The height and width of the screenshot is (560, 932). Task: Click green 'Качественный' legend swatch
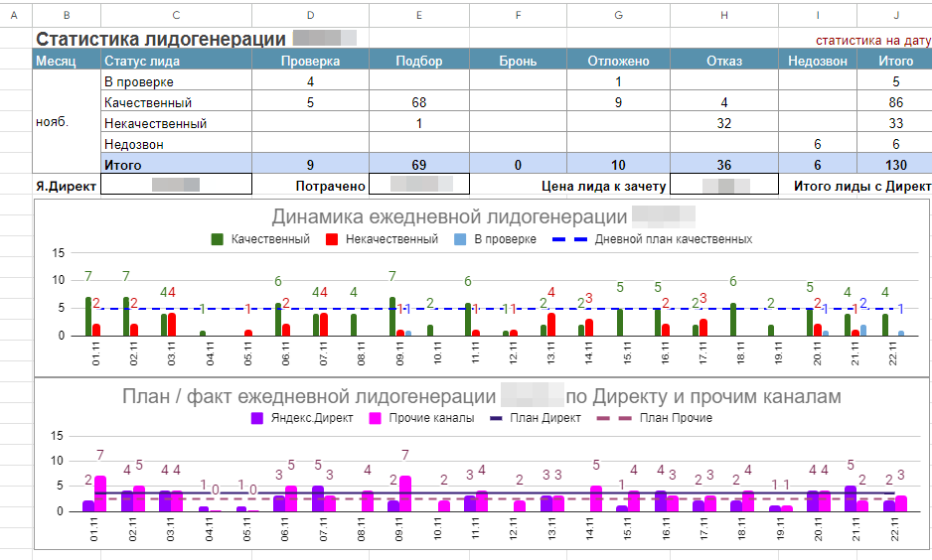[x=217, y=239]
